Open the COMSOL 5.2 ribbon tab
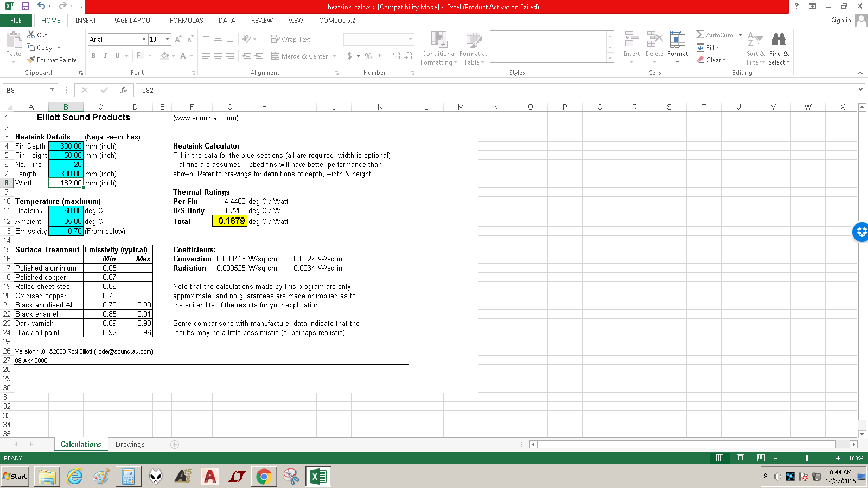This screenshot has width=868, height=488. [x=337, y=21]
